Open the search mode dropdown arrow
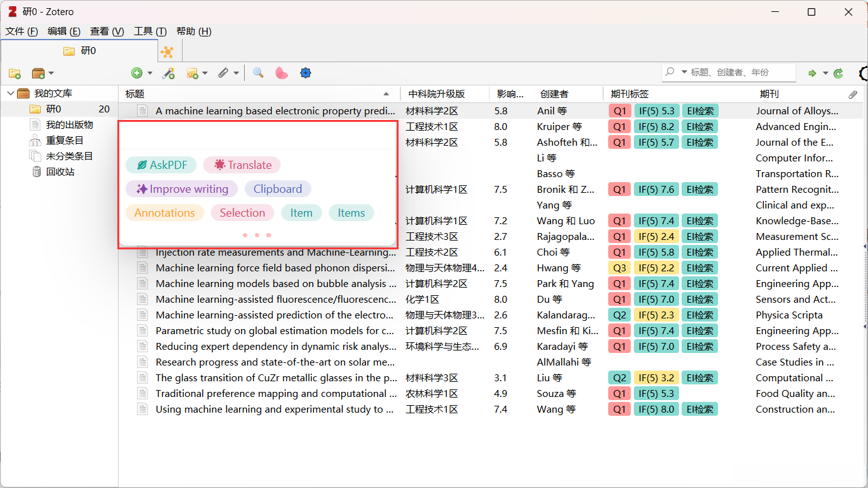868x488 pixels. click(x=684, y=72)
